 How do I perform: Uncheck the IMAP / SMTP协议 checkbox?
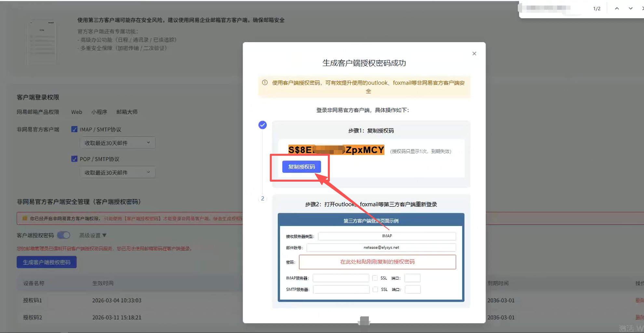[74, 130]
